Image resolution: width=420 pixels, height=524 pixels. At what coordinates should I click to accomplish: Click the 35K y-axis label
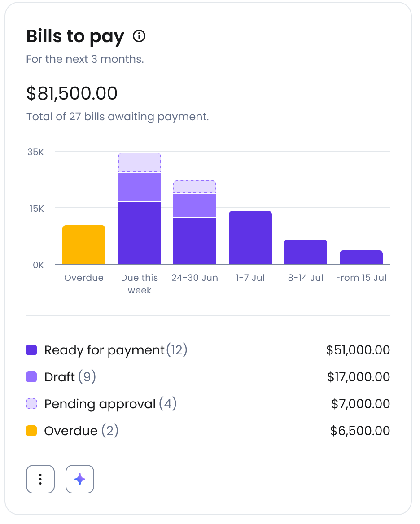tap(36, 153)
